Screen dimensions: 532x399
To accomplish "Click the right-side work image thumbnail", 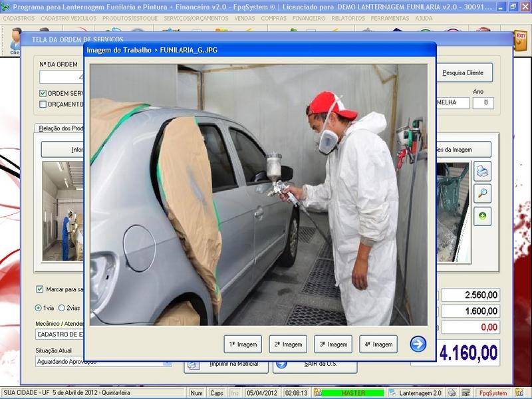I will pyautogui.click(x=453, y=213).
